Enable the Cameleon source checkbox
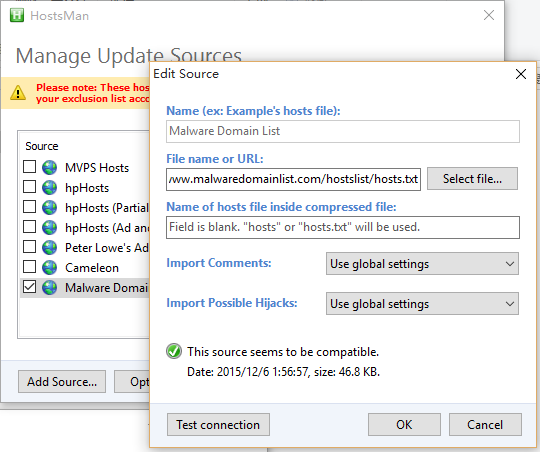Image resolution: width=540 pixels, height=452 pixels. 30,266
